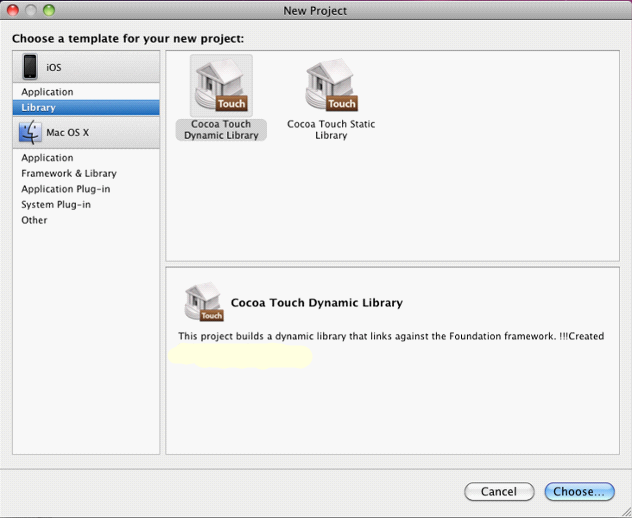Click the bold 'Cocoa Touch Dynamic Library' description heading
Image resolution: width=634 pixels, height=519 pixels.
pyautogui.click(x=317, y=303)
